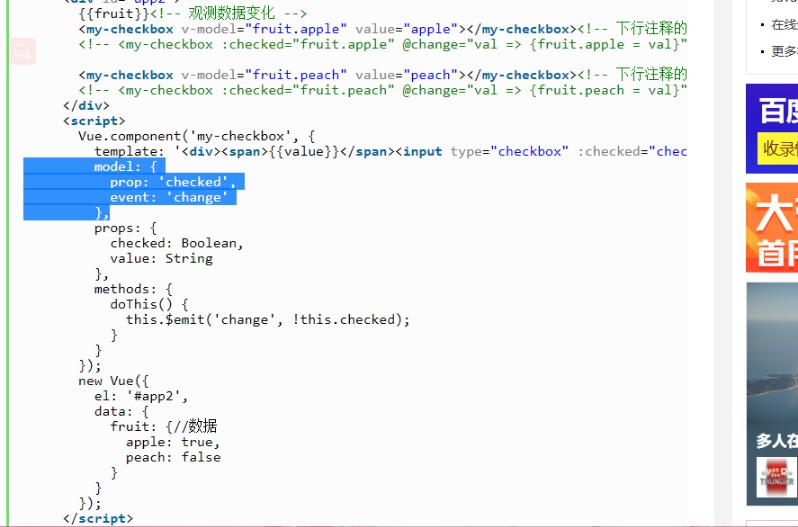Click the highlighted "event: 'change'" line

pos(169,197)
